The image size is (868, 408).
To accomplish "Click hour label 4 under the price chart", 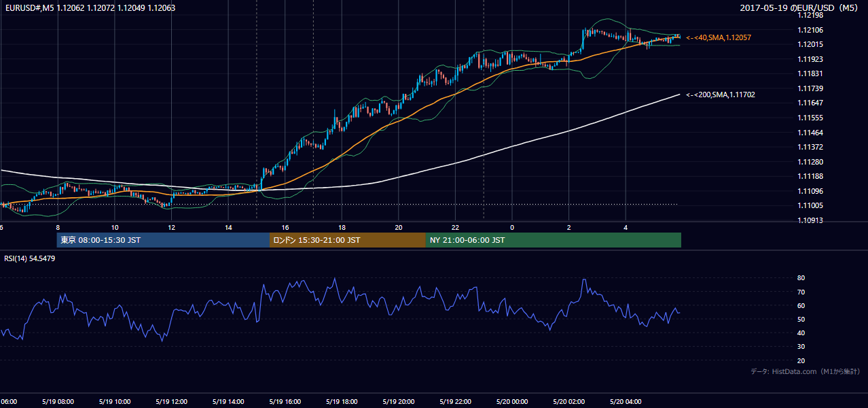I will point(626,227).
